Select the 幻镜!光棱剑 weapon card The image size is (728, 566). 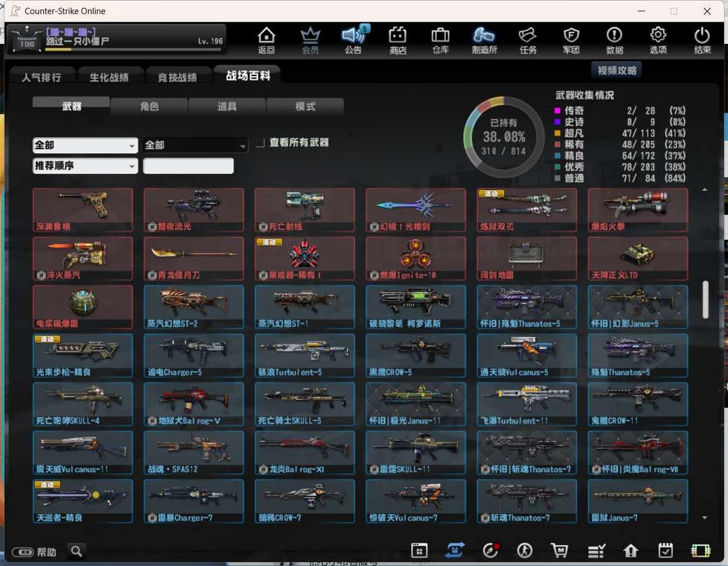pyautogui.click(x=415, y=210)
